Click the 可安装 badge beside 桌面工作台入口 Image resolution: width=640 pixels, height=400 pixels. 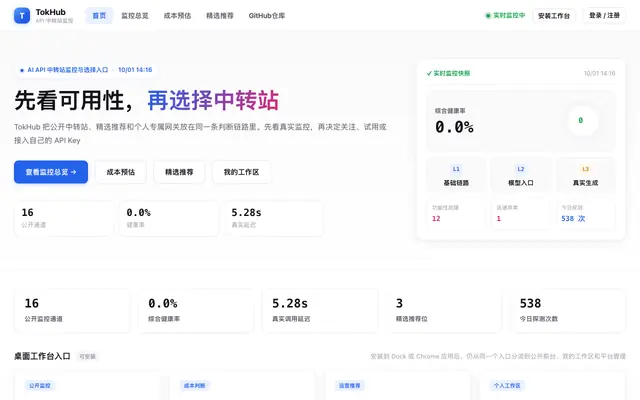tap(87, 356)
